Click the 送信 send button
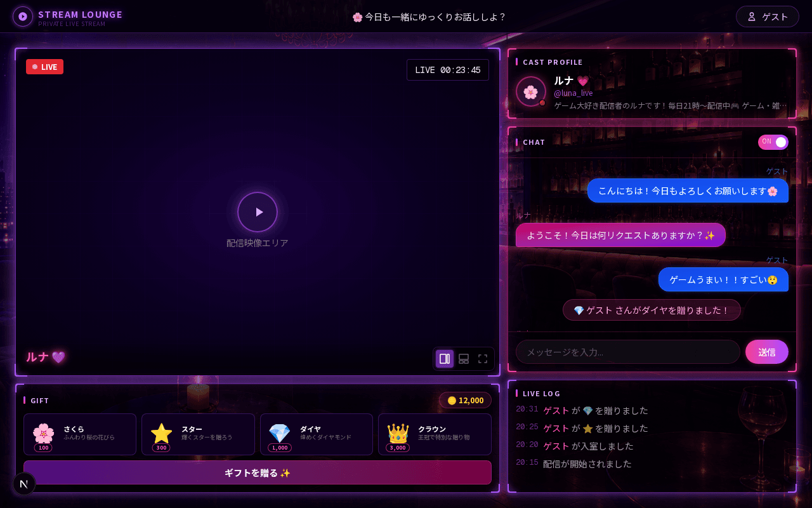The height and width of the screenshot is (508, 812). (767, 352)
